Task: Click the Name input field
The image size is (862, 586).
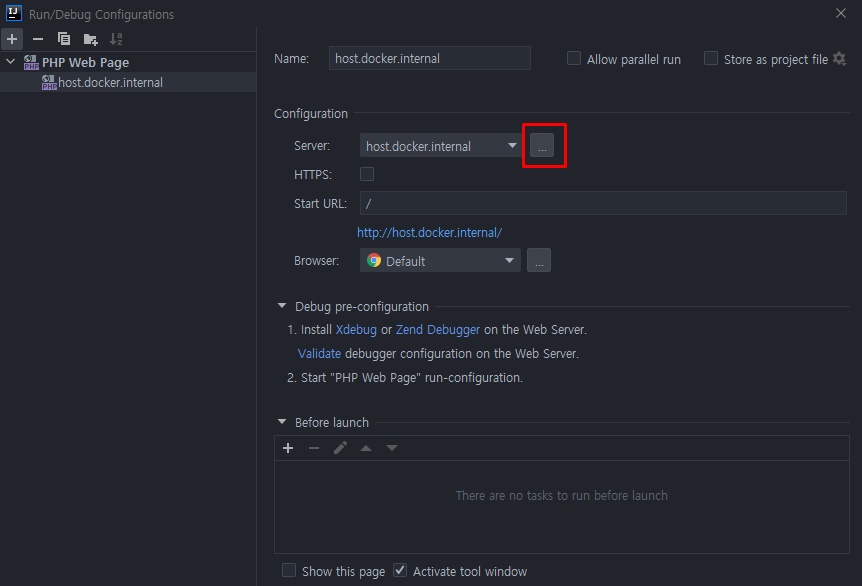Action: (429, 58)
